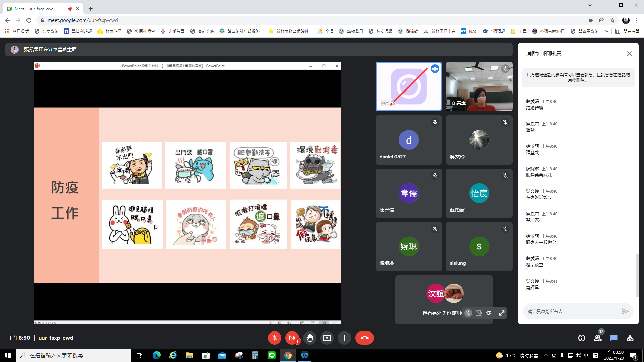This screenshot has height=362, width=644.
Task: Open LINE app from the taskbar
Action: 272,355
